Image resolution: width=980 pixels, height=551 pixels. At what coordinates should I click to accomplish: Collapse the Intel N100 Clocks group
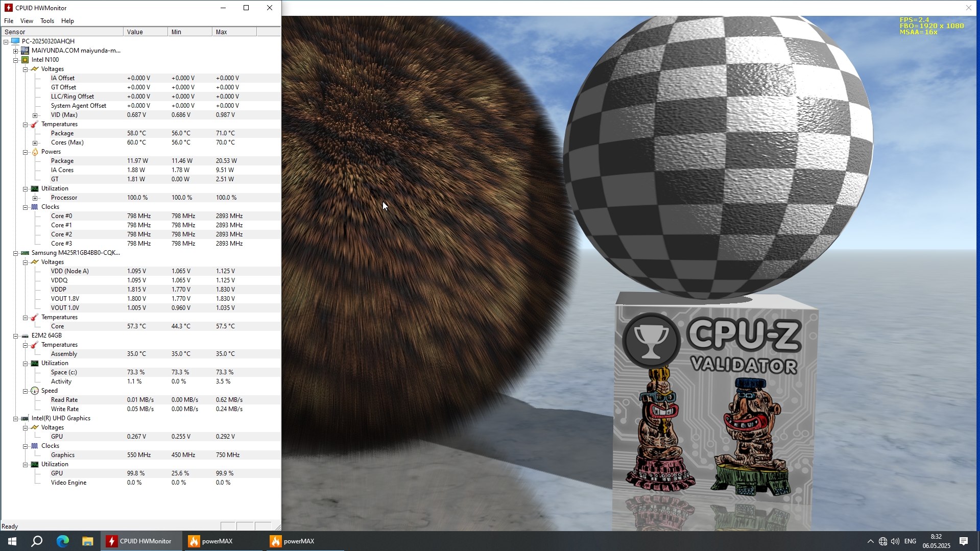point(26,207)
